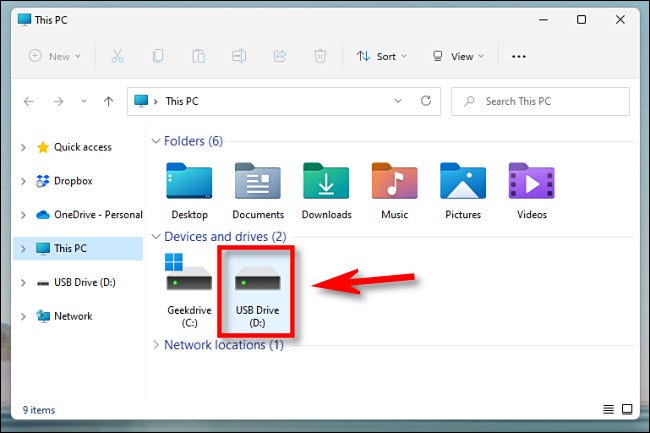The width and height of the screenshot is (650, 433).
Task: Click the address bar This PC path
Action: tap(182, 101)
